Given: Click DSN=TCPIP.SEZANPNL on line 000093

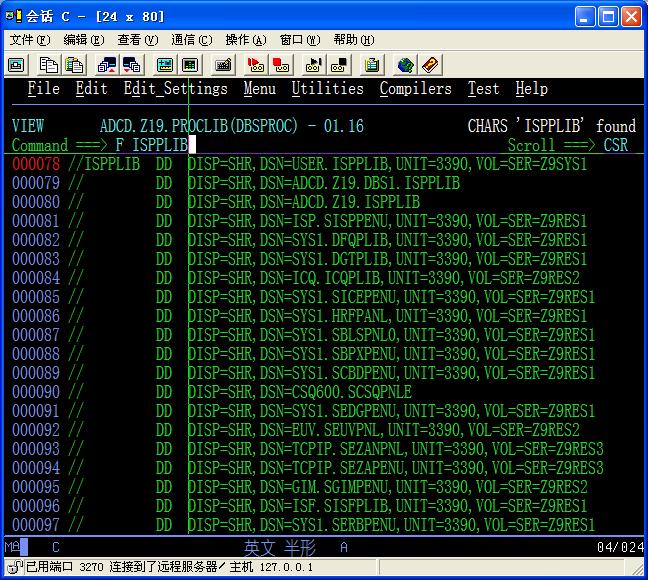Looking at the screenshot, I should (332, 449).
